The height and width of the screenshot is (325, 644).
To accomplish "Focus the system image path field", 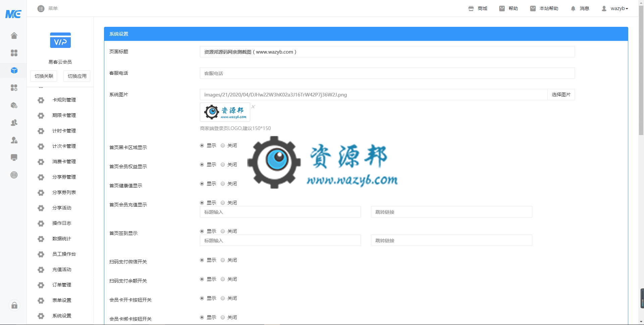I will point(374,94).
